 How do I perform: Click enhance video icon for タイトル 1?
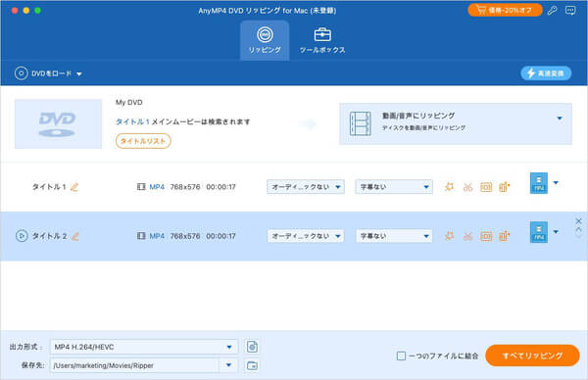coord(504,187)
